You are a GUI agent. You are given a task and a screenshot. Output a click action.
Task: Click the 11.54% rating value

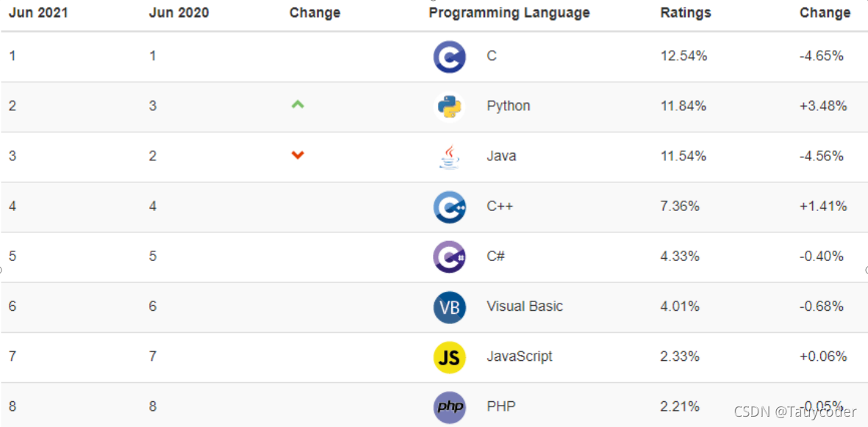(x=683, y=157)
